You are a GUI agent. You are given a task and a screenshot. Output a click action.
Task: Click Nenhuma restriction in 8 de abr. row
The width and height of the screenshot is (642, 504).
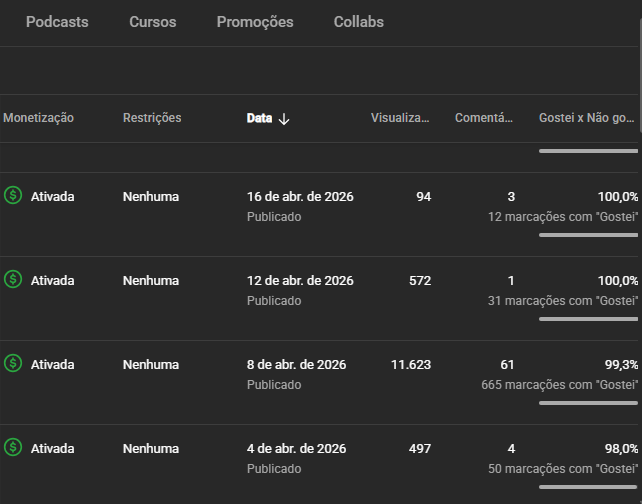151,364
